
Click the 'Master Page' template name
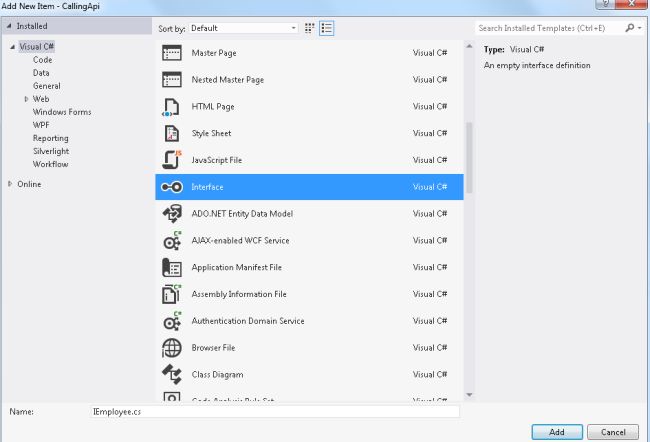(x=214, y=53)
